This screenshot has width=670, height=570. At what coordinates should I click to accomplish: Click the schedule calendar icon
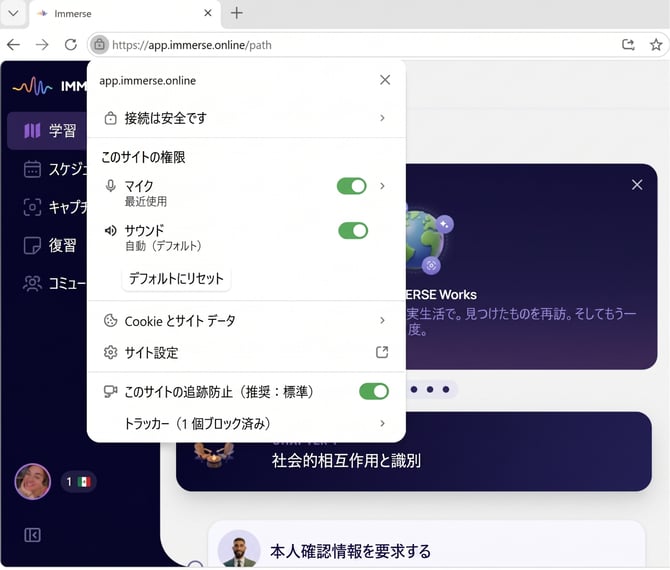tap(32, 169)
